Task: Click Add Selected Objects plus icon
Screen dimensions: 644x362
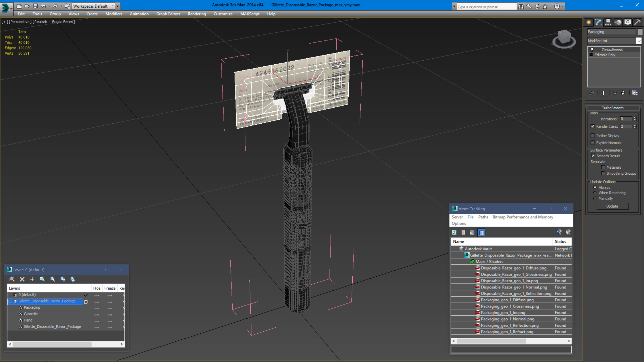Action: (32, 279)
